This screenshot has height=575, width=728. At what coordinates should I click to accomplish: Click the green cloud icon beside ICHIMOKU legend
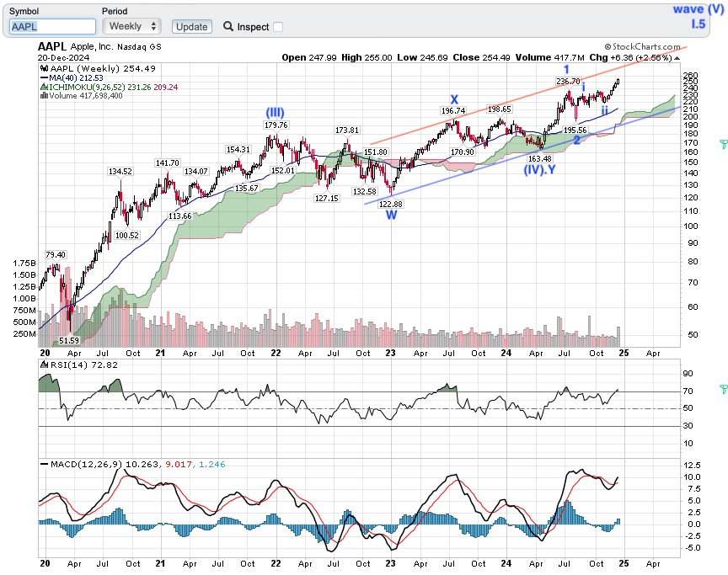tap(44, 87)
